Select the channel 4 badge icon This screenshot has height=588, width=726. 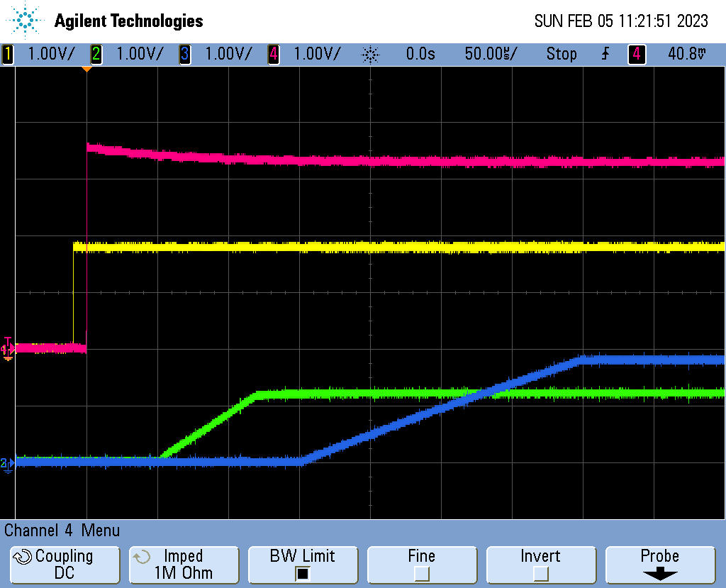click(x=273, y=54)
